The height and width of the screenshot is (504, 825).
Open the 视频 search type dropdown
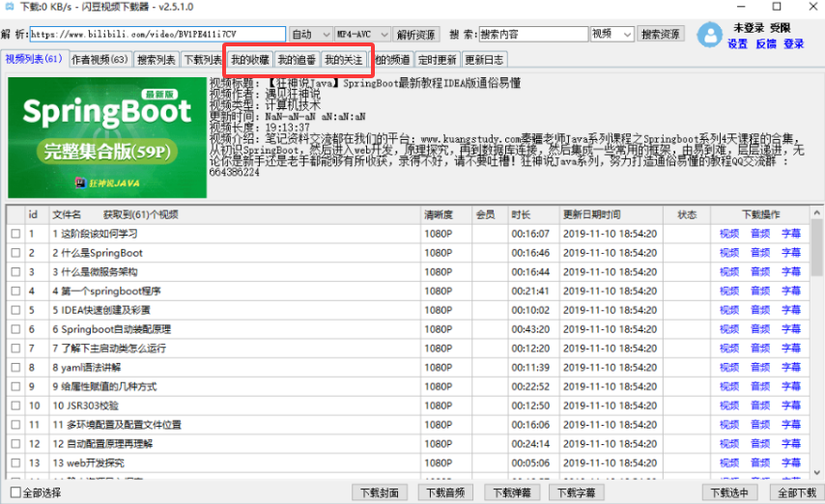[x=612, y=34]
